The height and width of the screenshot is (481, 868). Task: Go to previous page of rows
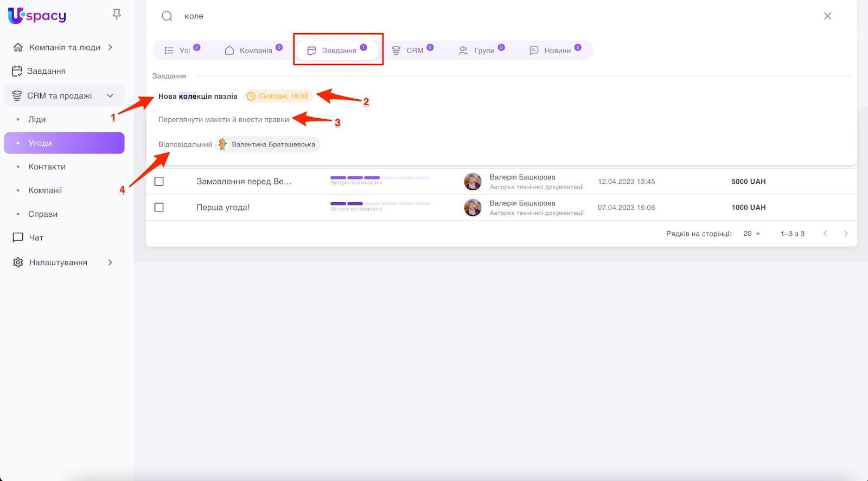click(x=825, y=234)
